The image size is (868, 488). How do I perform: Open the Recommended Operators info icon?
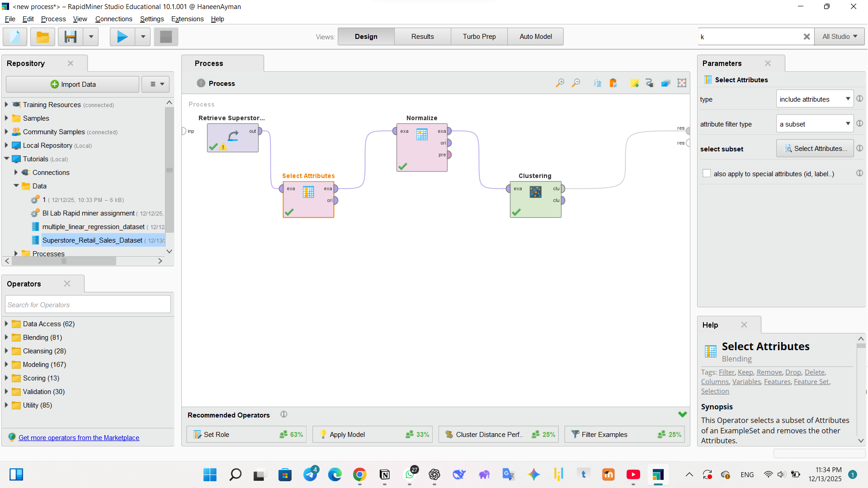pyautogui.click(x=283, y=414)
